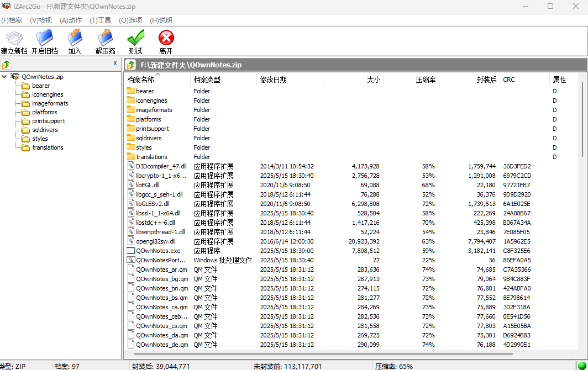Image resolution: width=588 pixels, height=370 pixels.
Task: Click the printsupport folder icon in the tree
Action: [25, 121]
